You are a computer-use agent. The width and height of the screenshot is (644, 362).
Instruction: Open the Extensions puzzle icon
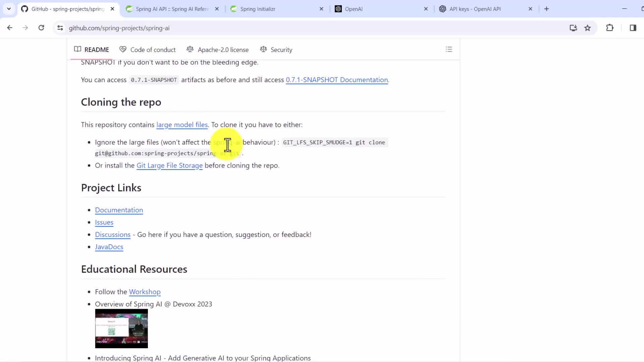[610, 28]
